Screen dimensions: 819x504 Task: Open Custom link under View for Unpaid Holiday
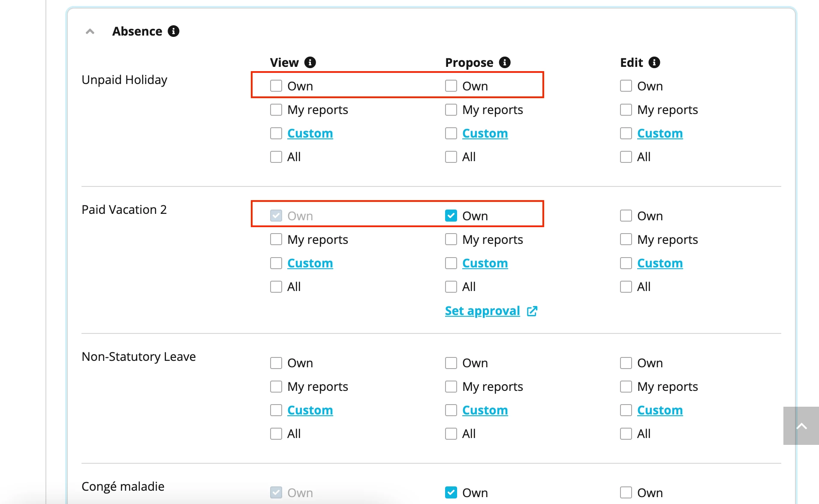tap(310, 133)
